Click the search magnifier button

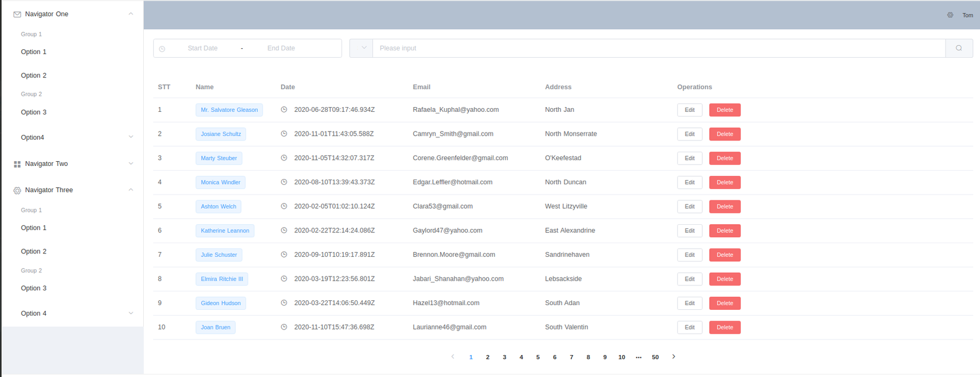pos(959,48)
